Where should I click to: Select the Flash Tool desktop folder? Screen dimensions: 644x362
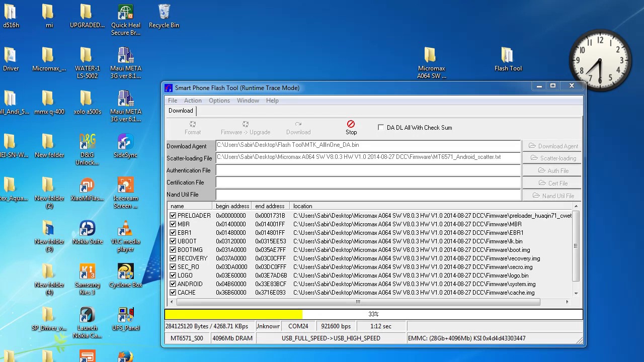click(508, 60)
